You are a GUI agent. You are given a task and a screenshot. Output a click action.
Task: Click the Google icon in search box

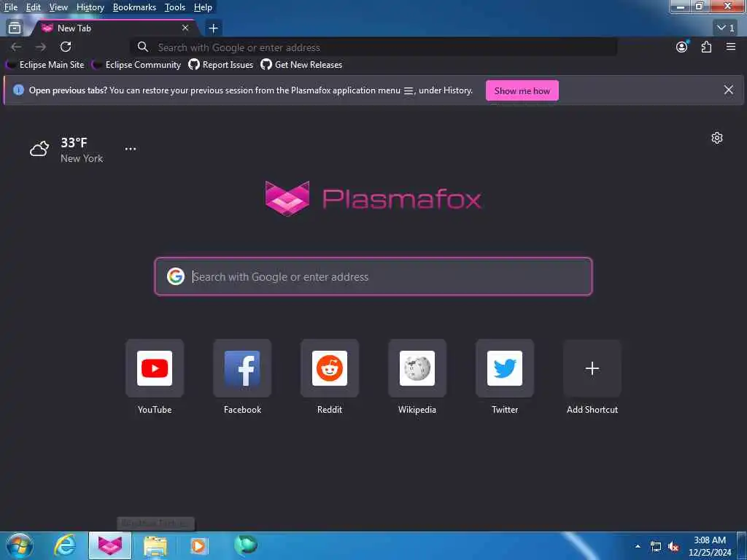point(176,276)
